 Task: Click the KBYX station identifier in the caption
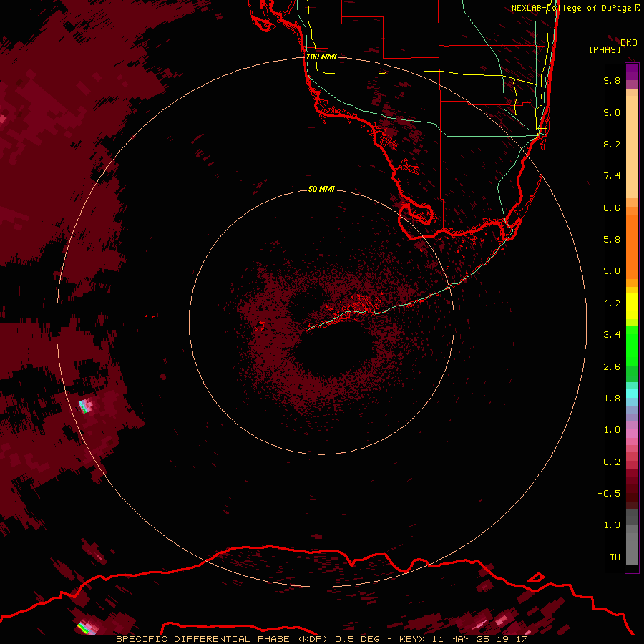coord(413,639)
